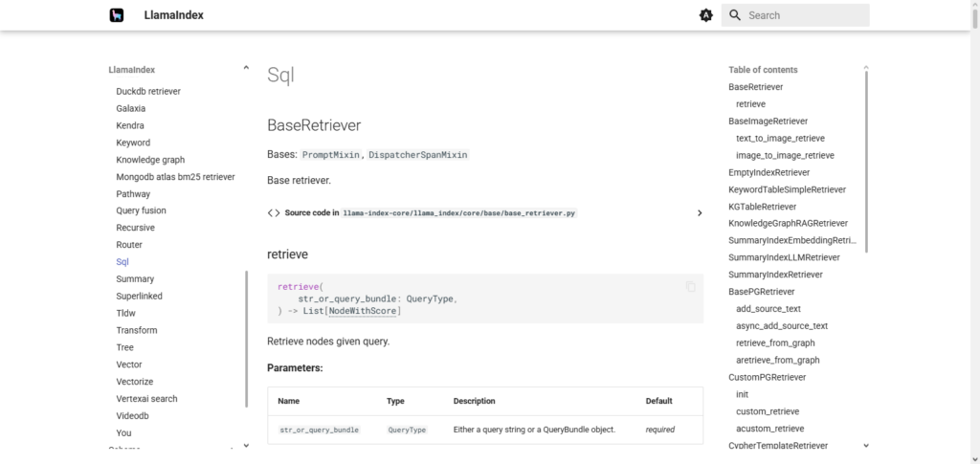The height and width of the screenshot is (464, 980).
Task: Select the active Sql sidebar item
Action: coord(122,262)
